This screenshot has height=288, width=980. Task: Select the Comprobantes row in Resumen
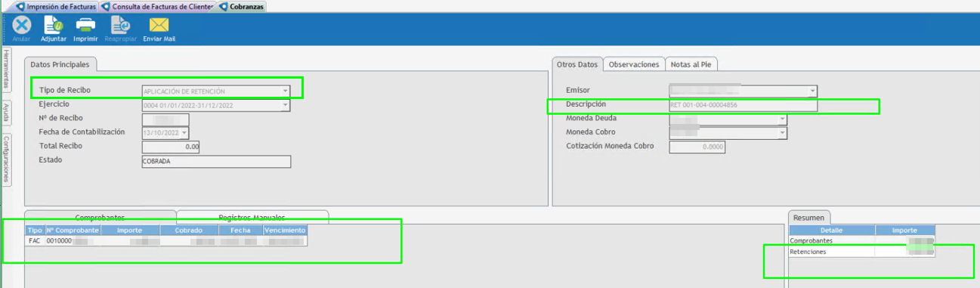(x=862, y=240)
